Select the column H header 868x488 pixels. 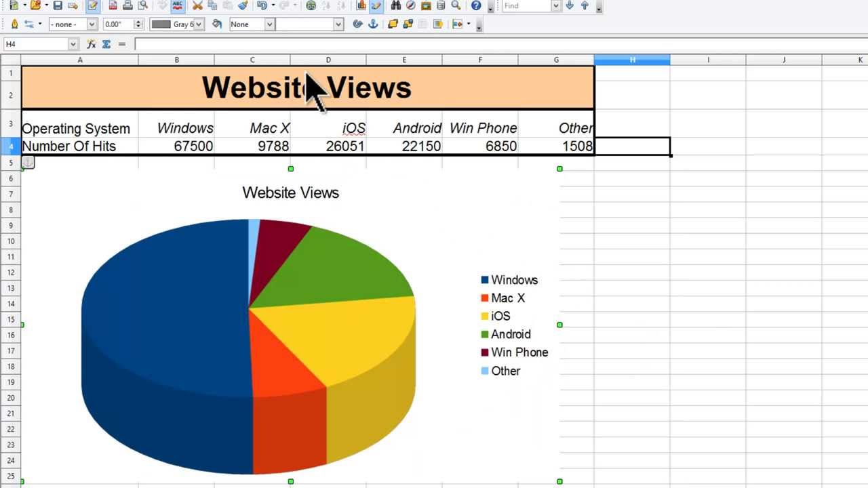coord(632,60)
